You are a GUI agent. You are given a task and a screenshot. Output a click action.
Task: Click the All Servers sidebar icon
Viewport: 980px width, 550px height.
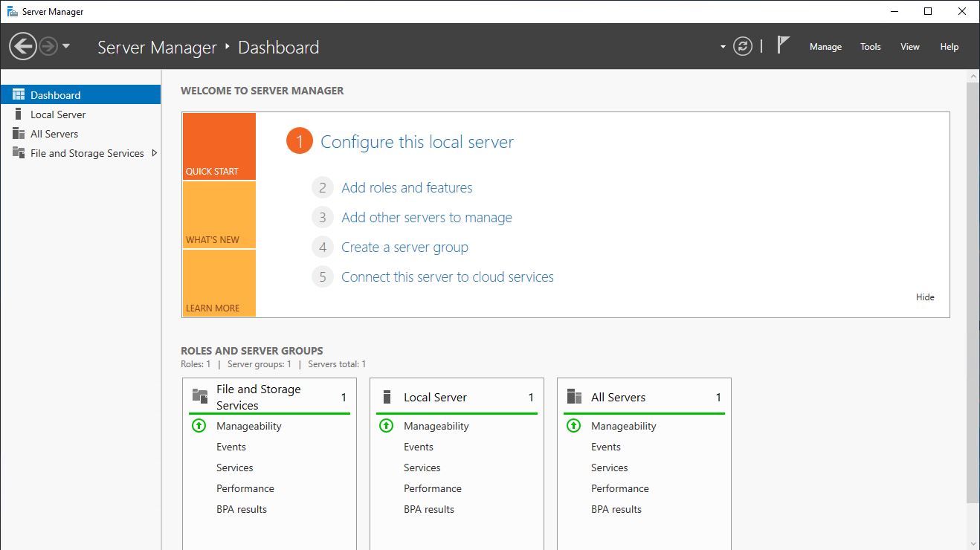[x=19, y=133]
